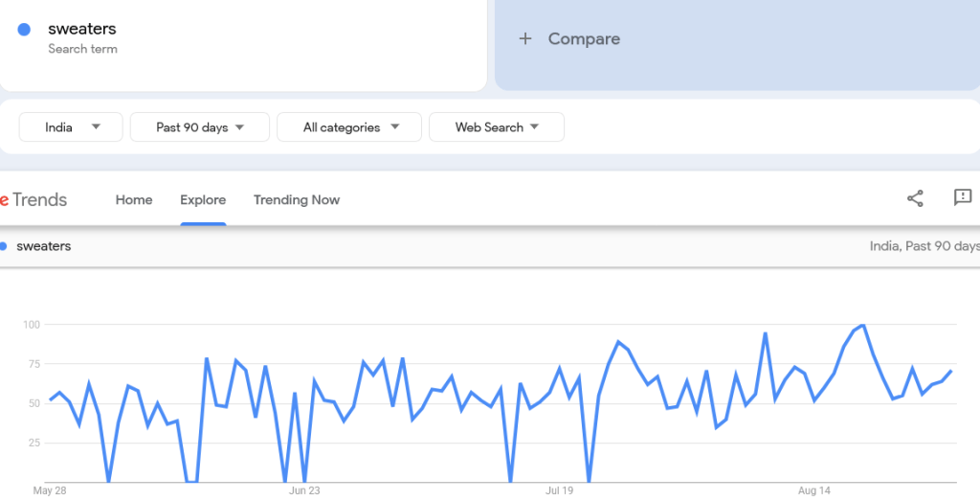
Task: Expand the Past 90 days time range dropdown
Action: coord(199,127)
